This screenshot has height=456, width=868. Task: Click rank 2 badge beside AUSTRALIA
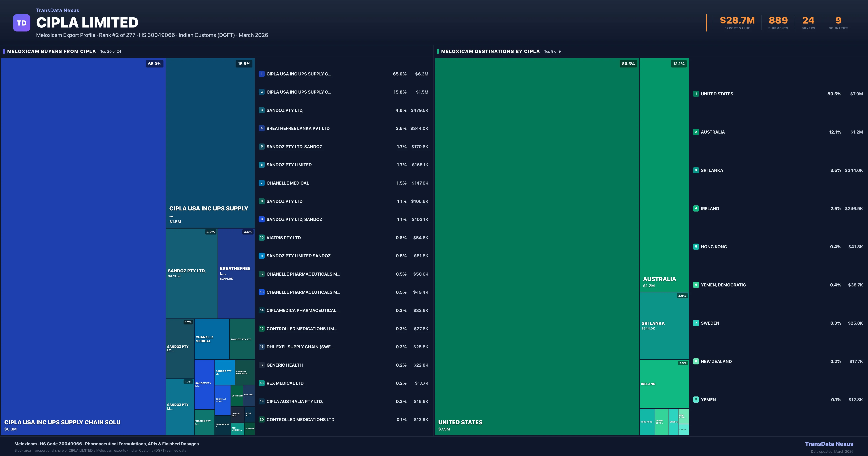pyautogui.click(x=696, y=132)
